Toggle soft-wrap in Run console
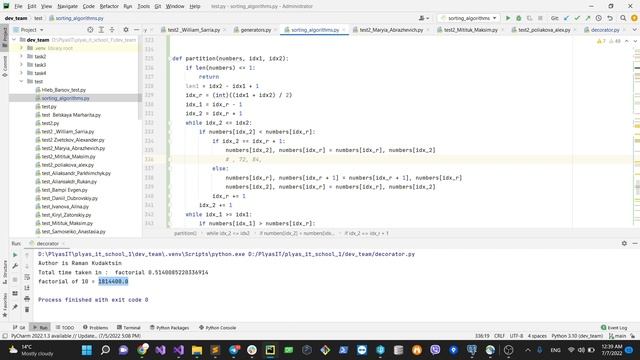Screen dimensions: 640x360 (27, 277)
